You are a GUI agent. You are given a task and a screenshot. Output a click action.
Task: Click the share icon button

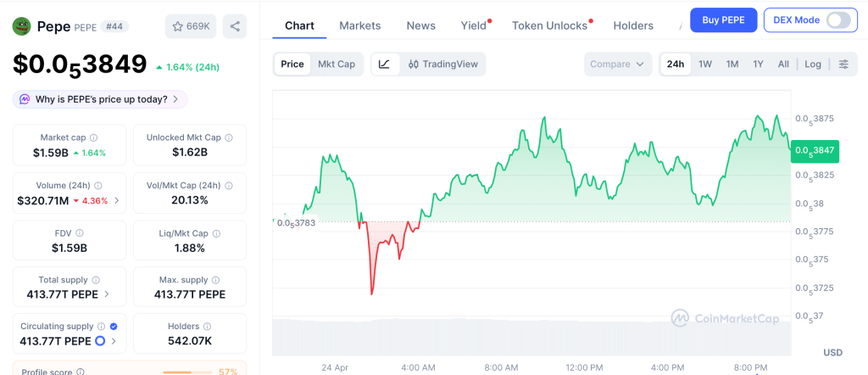pyautogui.click(x=235, y=26)
